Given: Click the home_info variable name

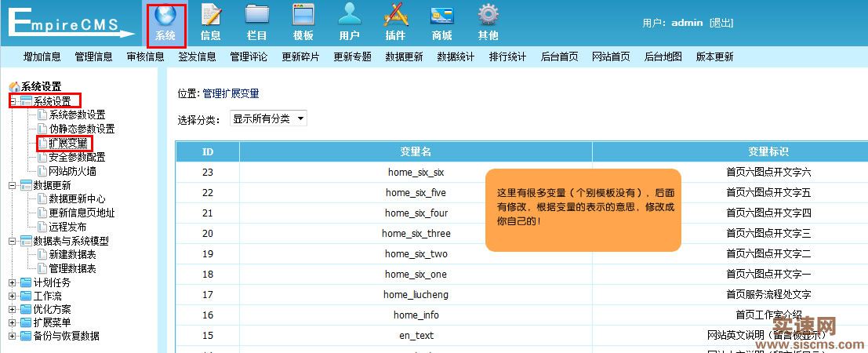Looking at the screenshot, I should [416, 315].
